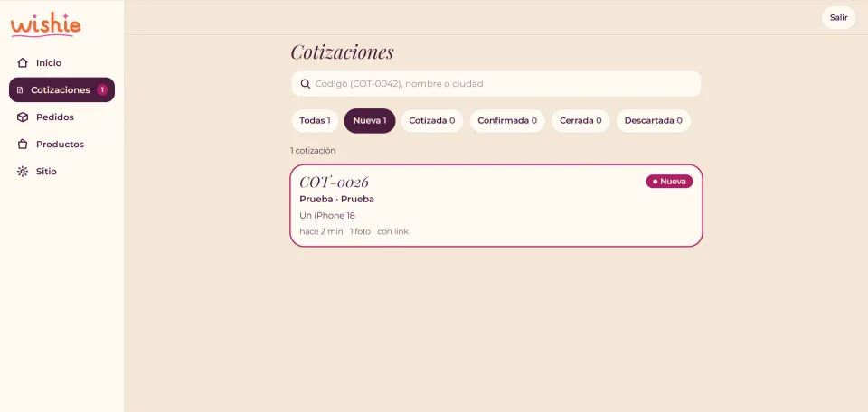This screenshot has height=412, width=868.
Task: Click the shopping bag icon beside Productos
Action: point(22,145)
